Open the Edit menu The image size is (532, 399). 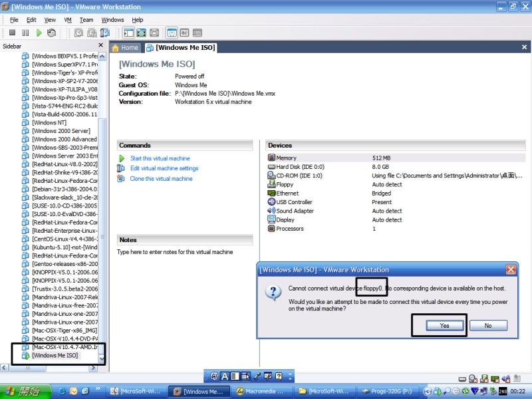[x=31, y=20]
